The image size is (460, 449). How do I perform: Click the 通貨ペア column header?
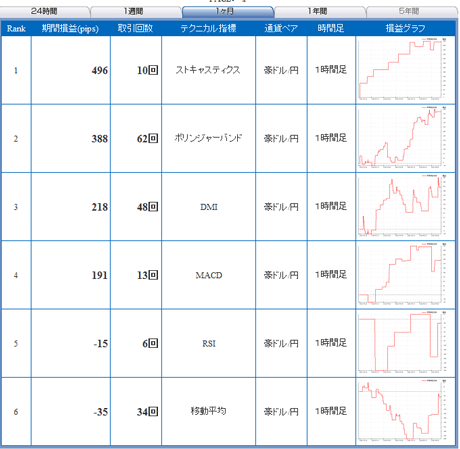(x=281, y=28)
